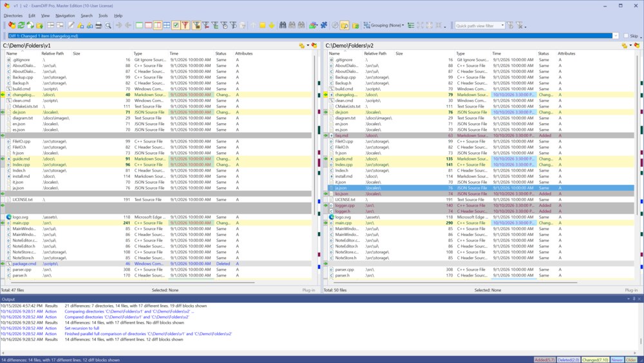The height and width of the screenshot is (363, 644).
Task: Click the C:\Demo\Folders\v2 path field
Action: pos(472,46)
